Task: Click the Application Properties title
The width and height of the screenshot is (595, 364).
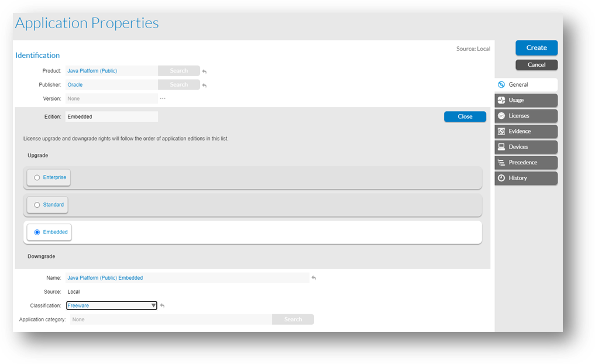Action: (87, 23)
